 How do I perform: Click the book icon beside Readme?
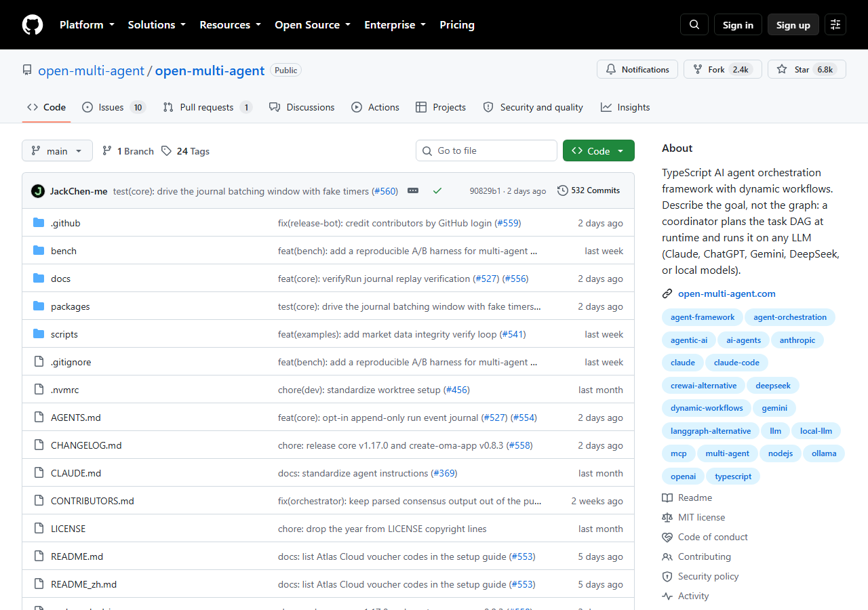point(667,497)
